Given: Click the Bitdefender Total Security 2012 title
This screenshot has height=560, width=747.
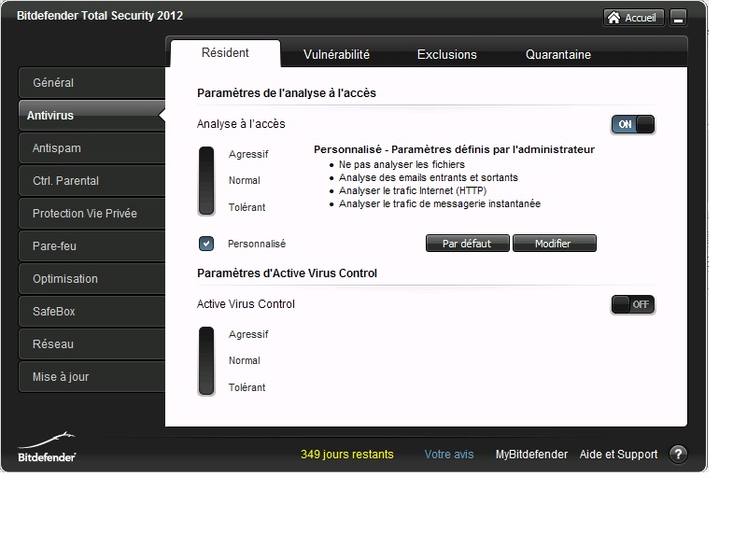Looking at the screenshot, I should pyautogui.click(x=100, y=16).
